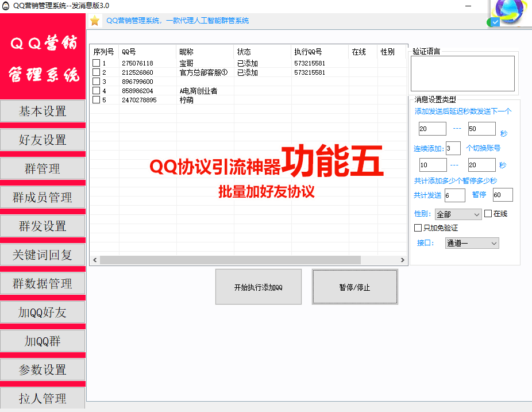532x412 pixels.
Task: Enable the 只加免验证 checkbox
Action: tap(418, 228)
